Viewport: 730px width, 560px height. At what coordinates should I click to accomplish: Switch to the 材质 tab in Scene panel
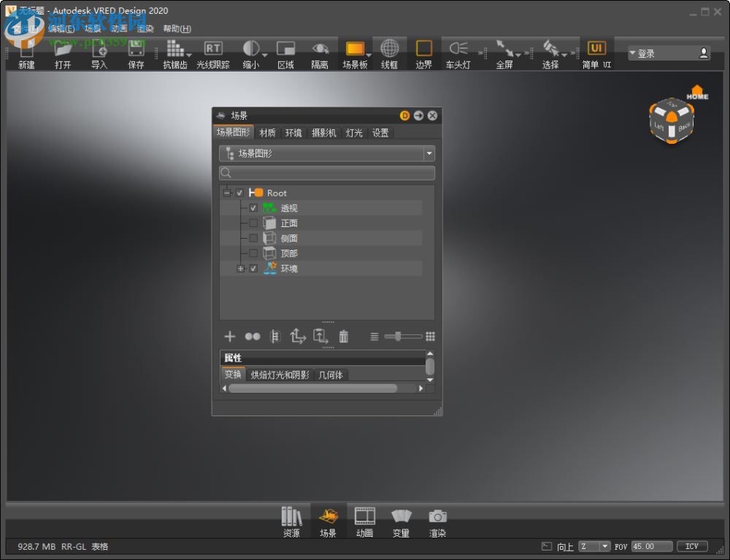coord(266,133)
